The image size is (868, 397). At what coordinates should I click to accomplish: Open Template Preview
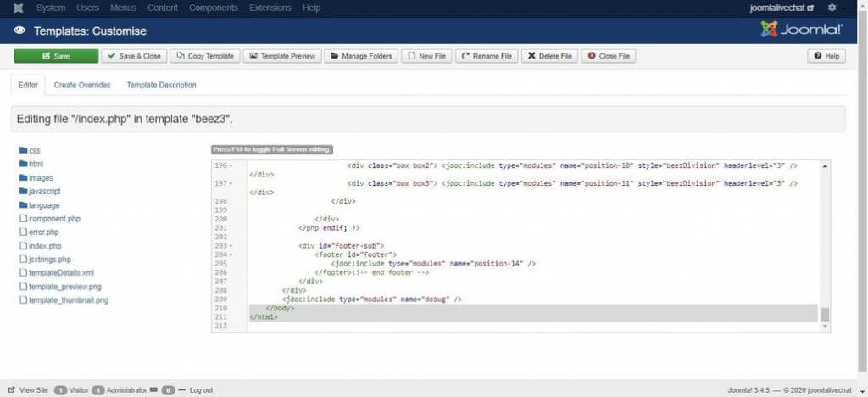click(282, 56)
